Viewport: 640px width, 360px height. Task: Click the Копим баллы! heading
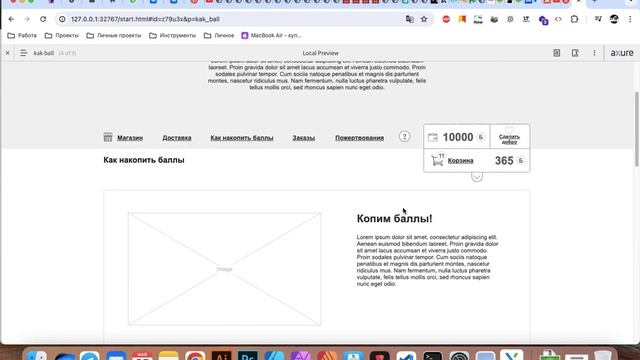coord(394,218)
